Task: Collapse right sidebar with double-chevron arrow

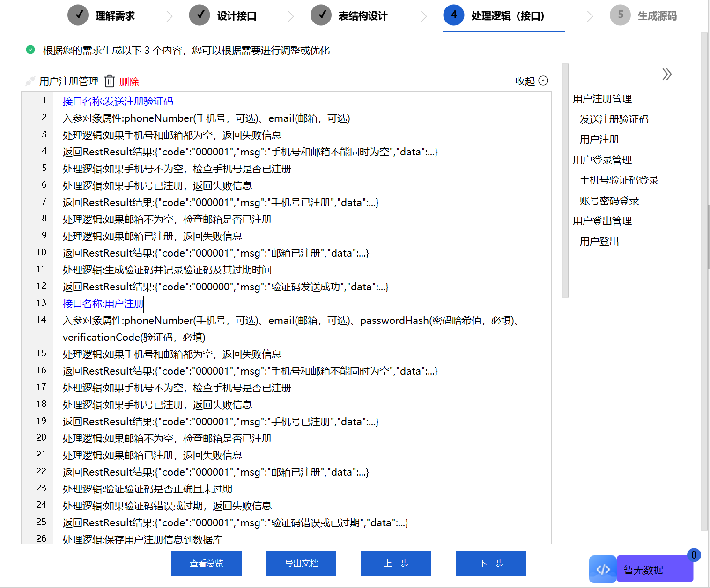Action: click(667, 74)
